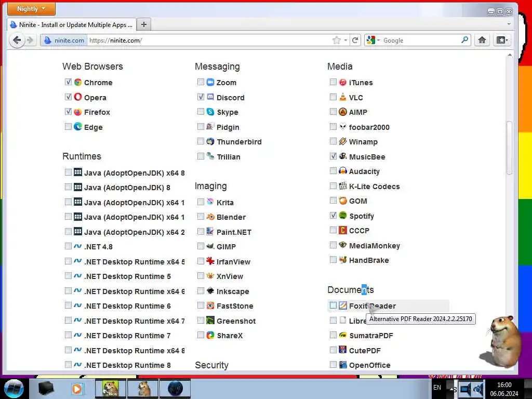Click the Audacity headphones icon
Screen dimensions: 532x399
coord(343,170)
